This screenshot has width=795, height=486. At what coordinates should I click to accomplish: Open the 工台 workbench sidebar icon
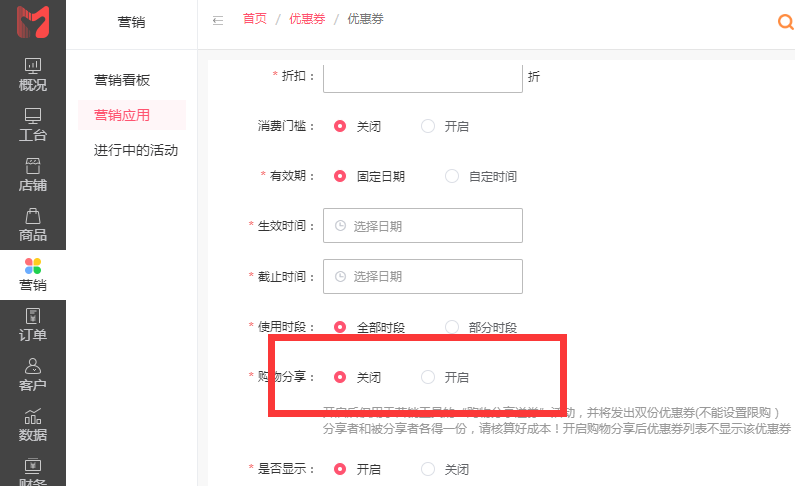click(33, 125)
